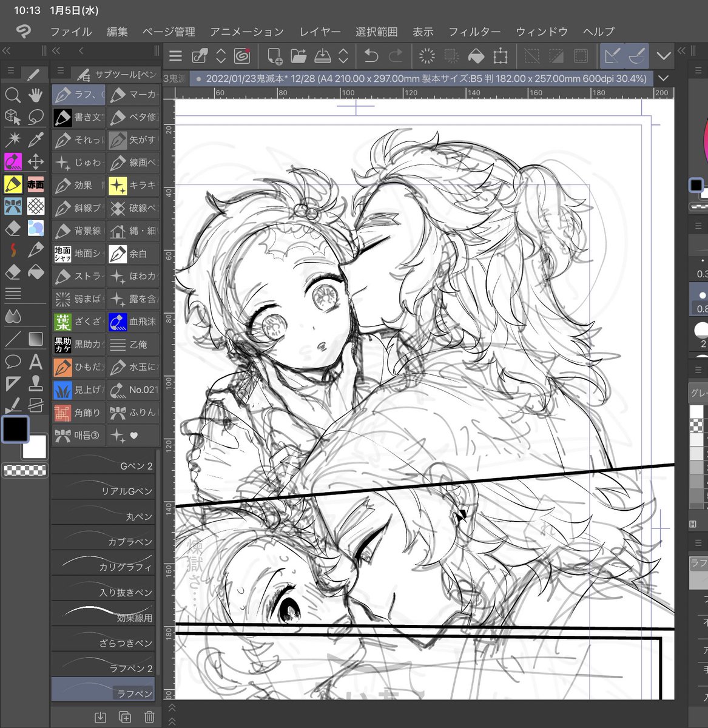Open the CLIP STUDIO spiral launcher icon

[242, 56]
